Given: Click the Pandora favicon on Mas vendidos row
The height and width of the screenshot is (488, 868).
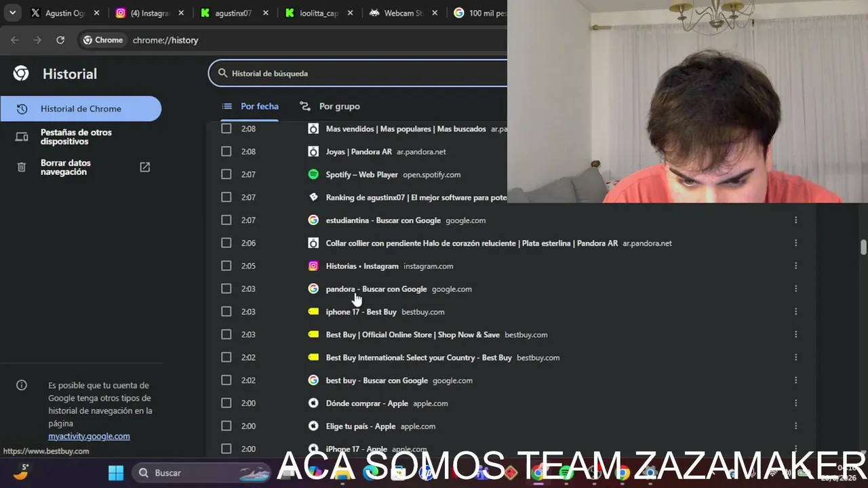Looking at the screenshot, I should pyautogui.click(x=313, y=129).
